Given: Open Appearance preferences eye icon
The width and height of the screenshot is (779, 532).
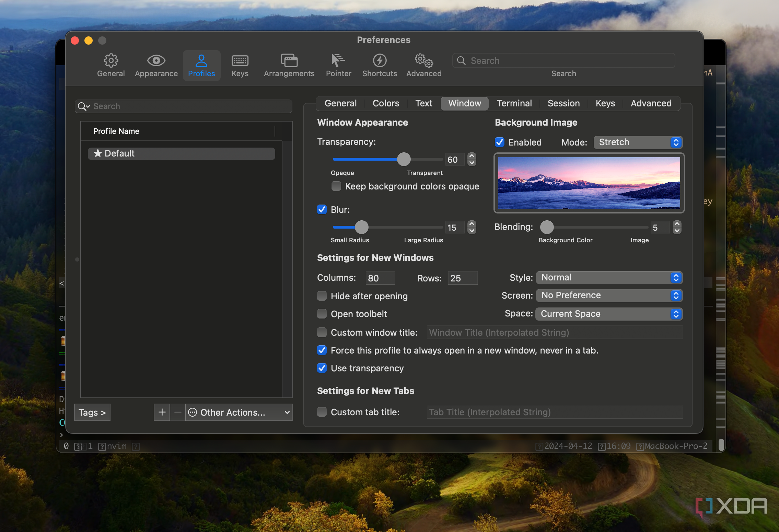Looking at the screenshot, I should 156,61.
